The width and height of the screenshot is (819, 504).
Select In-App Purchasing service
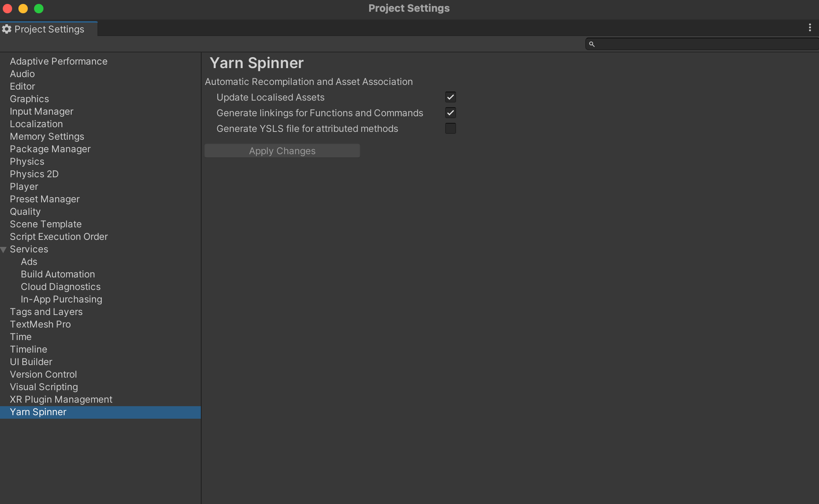click(x=61, y=299)
